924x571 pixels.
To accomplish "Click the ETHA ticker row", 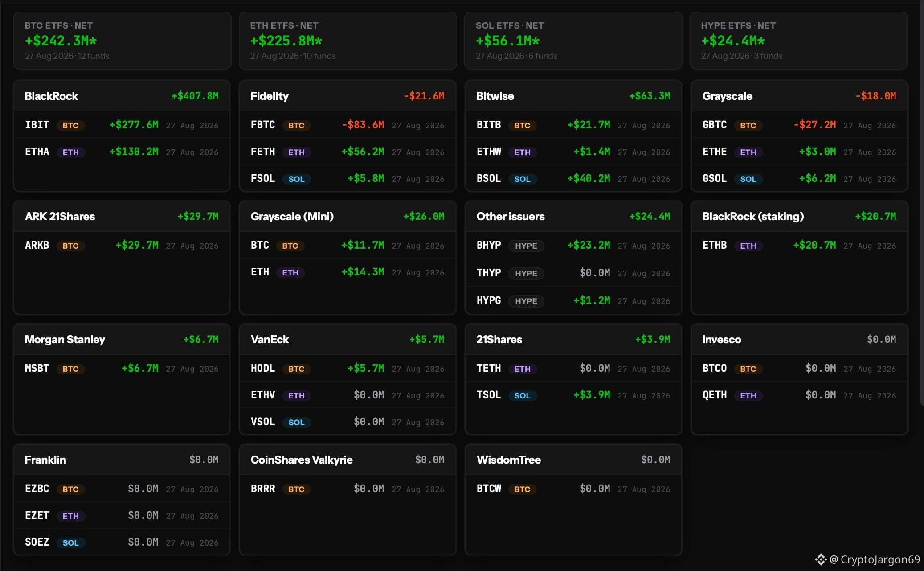I will tap(122, 152).
